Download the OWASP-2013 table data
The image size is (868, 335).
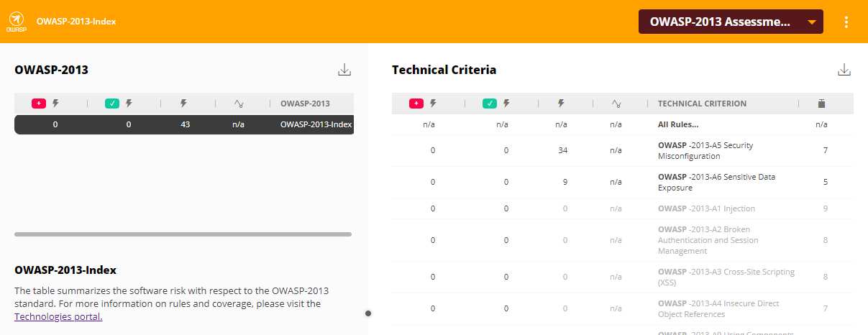tap(344, 70)
